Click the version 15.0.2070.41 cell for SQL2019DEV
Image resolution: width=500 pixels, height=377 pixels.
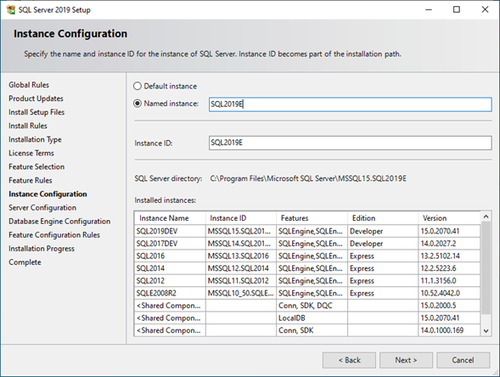point(449,231)
